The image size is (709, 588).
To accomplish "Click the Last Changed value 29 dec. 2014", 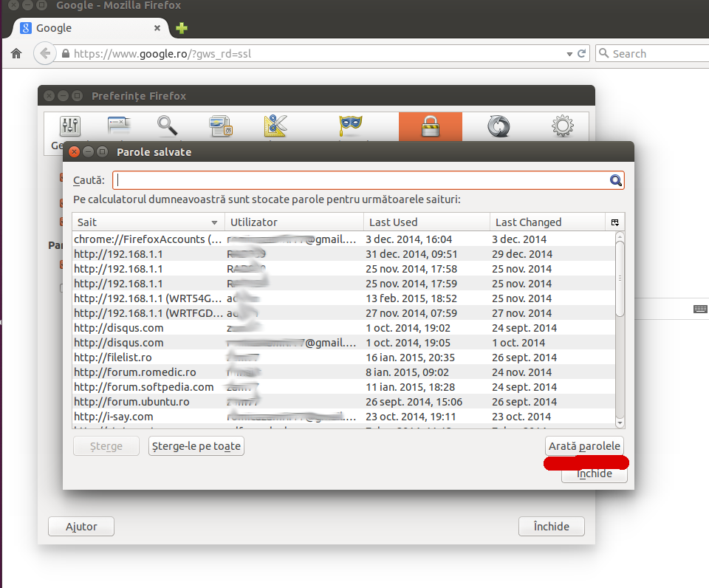I will point(522,254).
